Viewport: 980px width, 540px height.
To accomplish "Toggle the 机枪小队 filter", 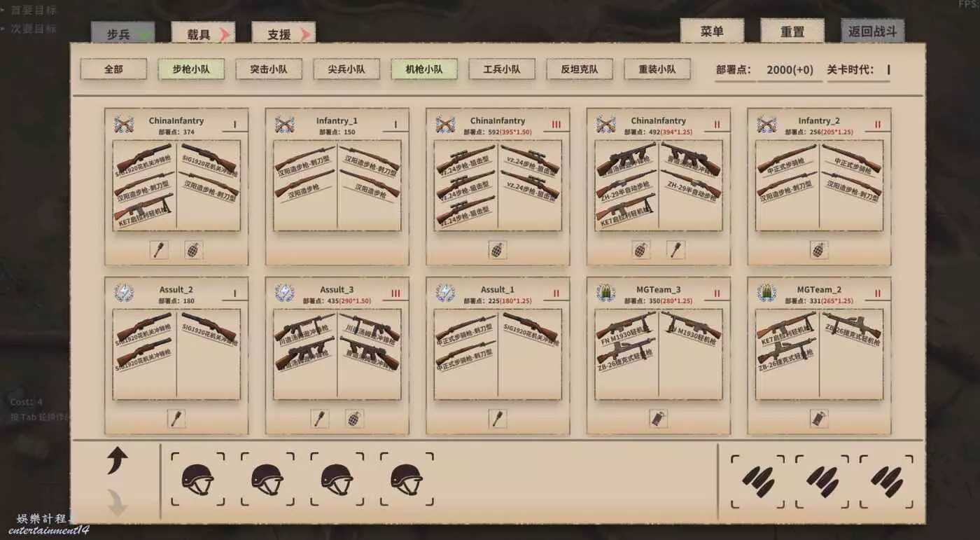I will click(423, 69).
